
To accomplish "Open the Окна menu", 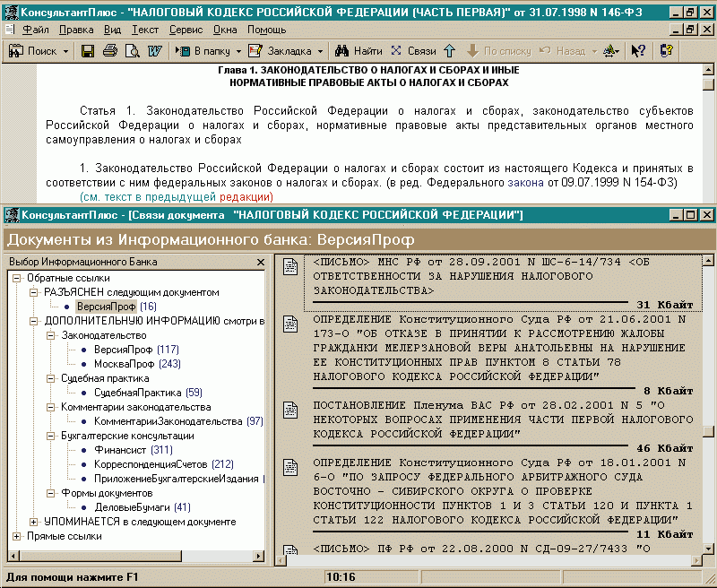I will (x=225, y=30).
